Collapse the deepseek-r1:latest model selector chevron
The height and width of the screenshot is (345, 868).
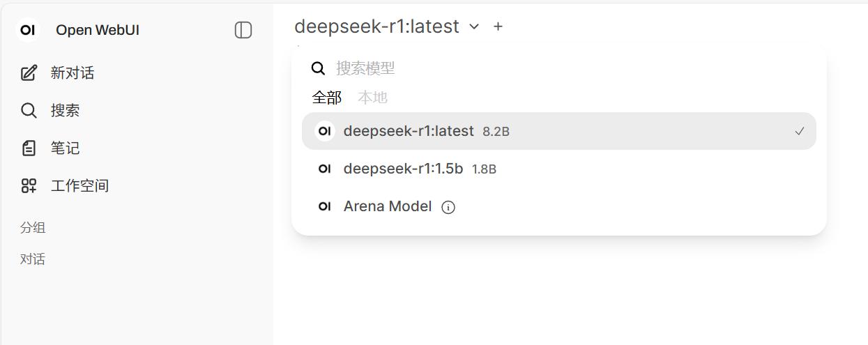pyautogui.click(x=474, y=26)
